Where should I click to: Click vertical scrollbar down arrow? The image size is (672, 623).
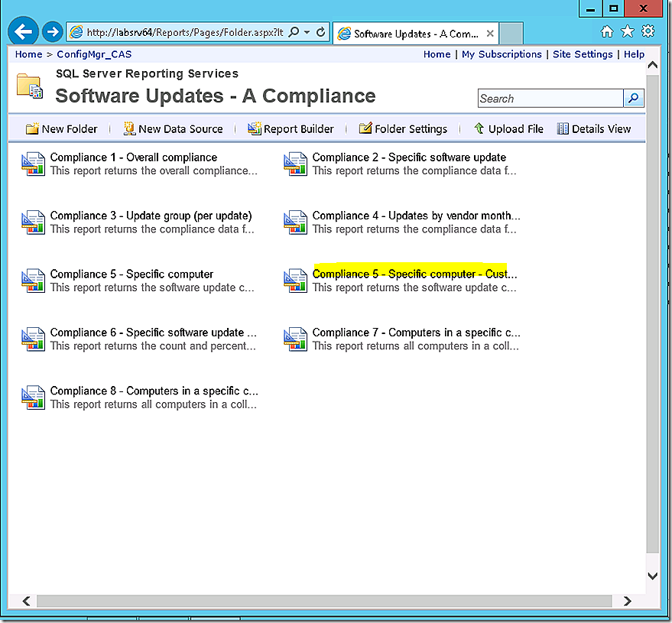pyautogui.click(x=653, y=576)
